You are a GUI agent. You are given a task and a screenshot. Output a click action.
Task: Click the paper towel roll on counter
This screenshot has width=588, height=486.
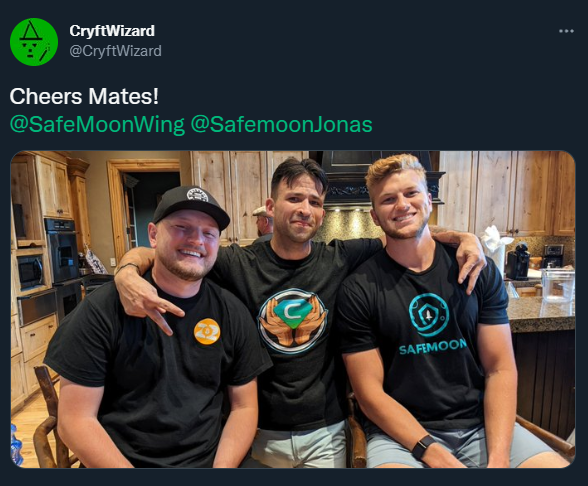click(x=496, y=249)
